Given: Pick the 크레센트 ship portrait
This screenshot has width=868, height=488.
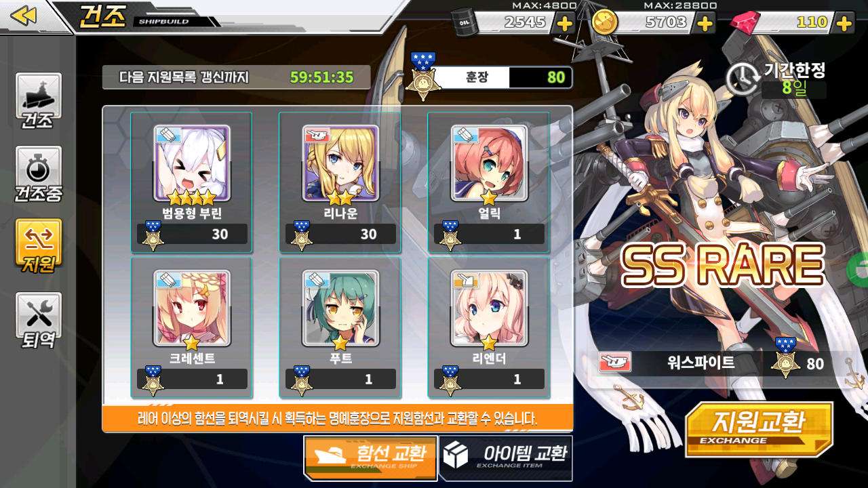Looking at the screenshot, I should [x=192, y=308].
